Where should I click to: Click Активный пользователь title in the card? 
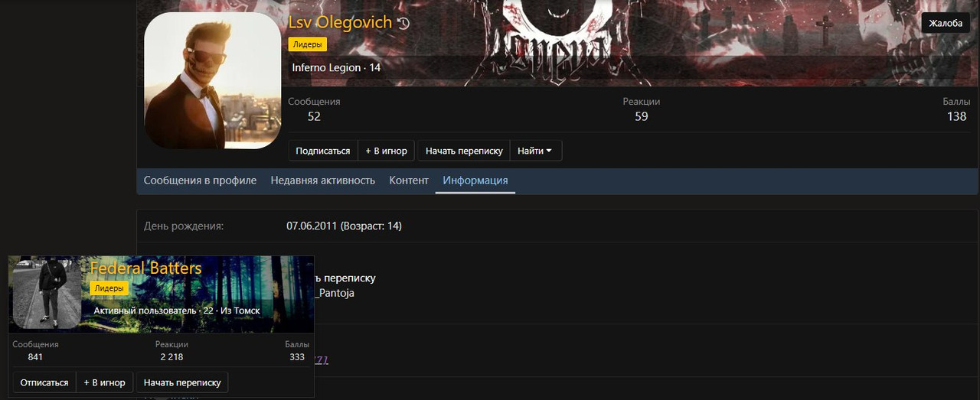tap(145, 311)
